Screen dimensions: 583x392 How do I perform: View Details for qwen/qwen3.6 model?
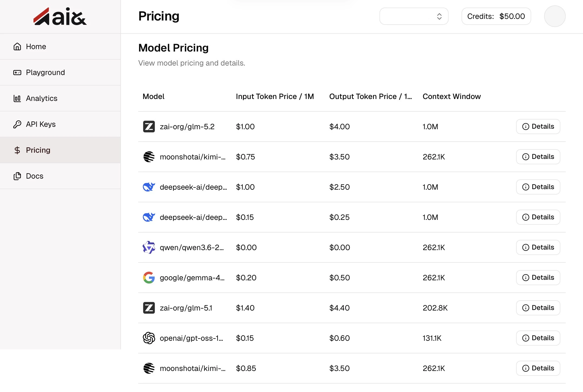(x=538, y=247)
